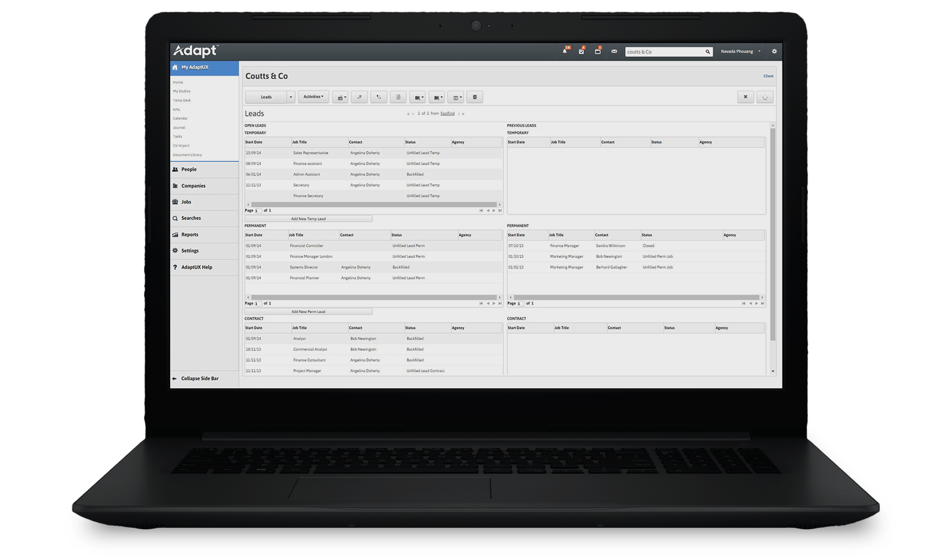Click the edit note icon in the toolbar

point(475,97)
